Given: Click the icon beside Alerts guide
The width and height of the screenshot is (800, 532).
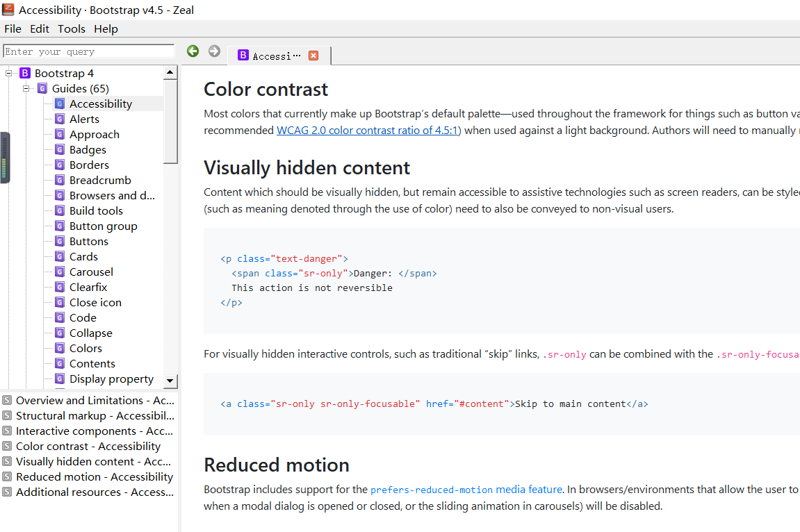Looking at the screenshot, I should tap(60, 119).
